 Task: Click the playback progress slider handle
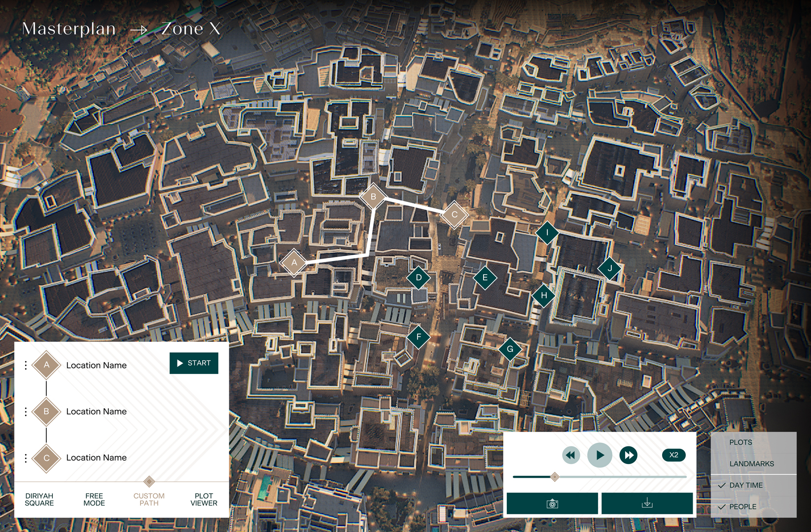point(555,477)
